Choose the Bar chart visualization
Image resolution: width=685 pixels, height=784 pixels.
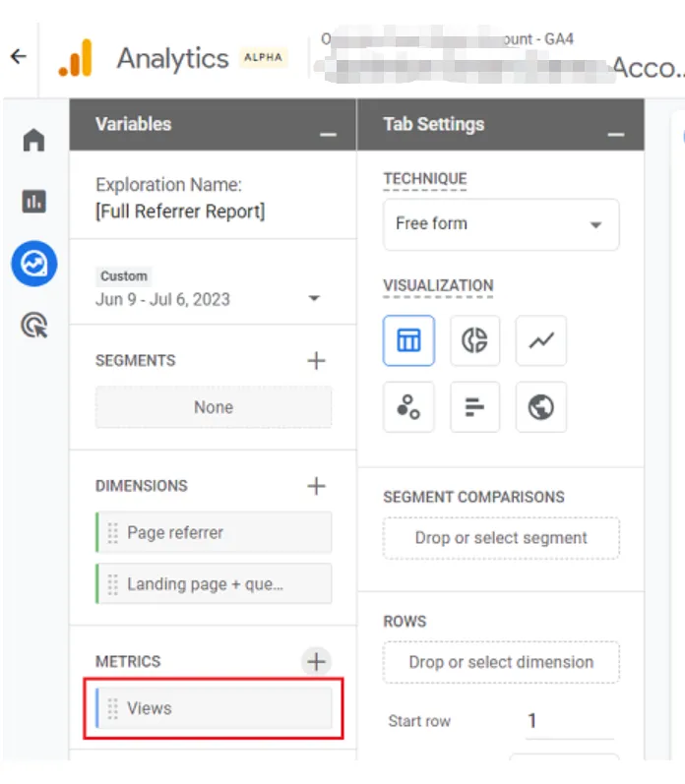(x=475, y=407)
